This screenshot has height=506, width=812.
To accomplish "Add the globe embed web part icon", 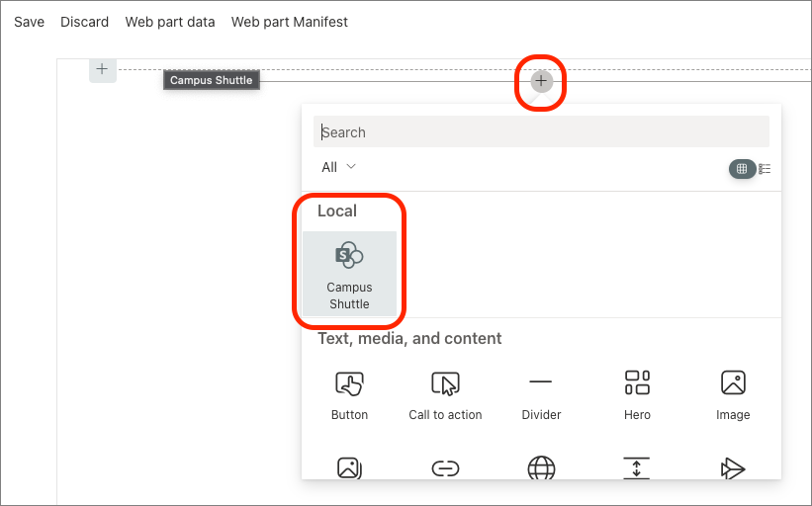I will tap(541, 467).
